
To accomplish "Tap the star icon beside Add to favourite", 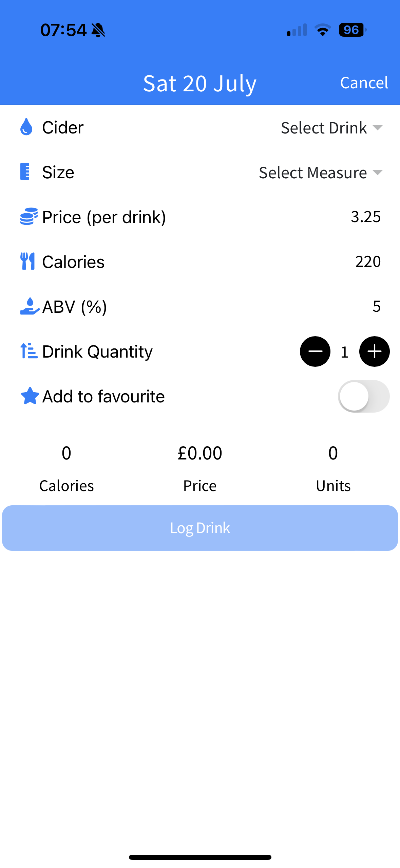I will click(30, 396).
